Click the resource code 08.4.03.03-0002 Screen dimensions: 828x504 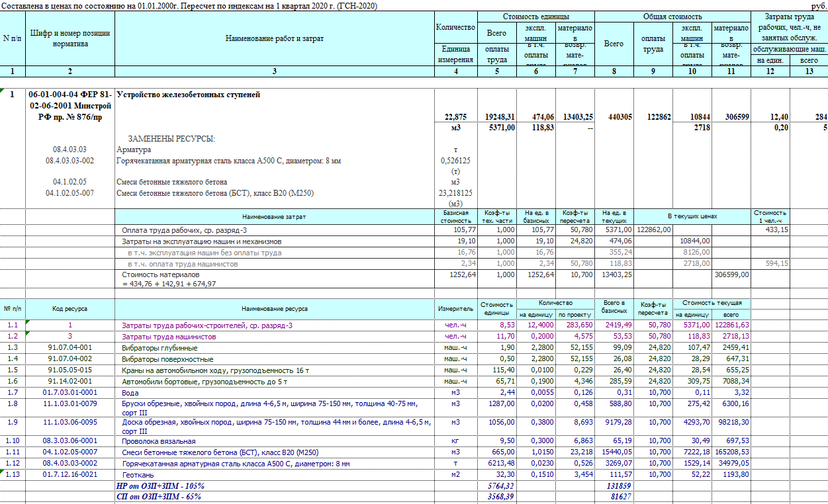[70, 463]
